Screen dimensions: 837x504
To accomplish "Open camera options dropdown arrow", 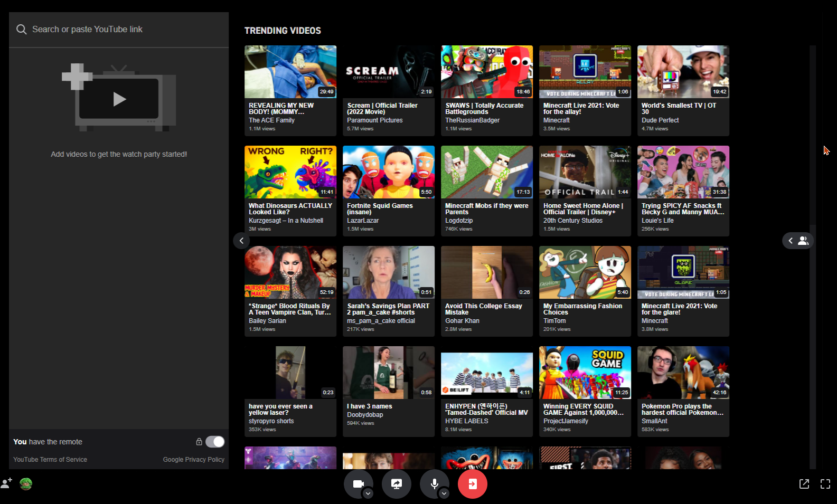I will (x=368, y=493).
